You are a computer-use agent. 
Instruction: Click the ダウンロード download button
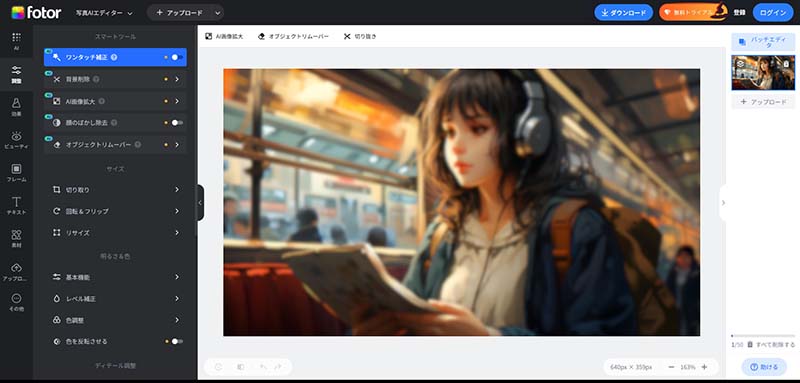[x=623, y=13]
